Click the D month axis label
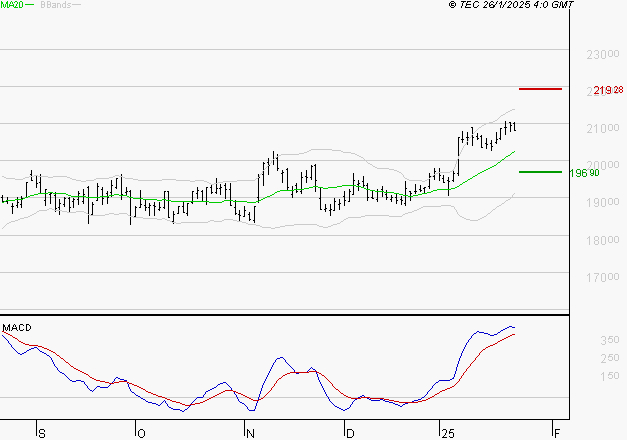Image resolution: width=627 pixels, height=440 pixels. [350, 434]
